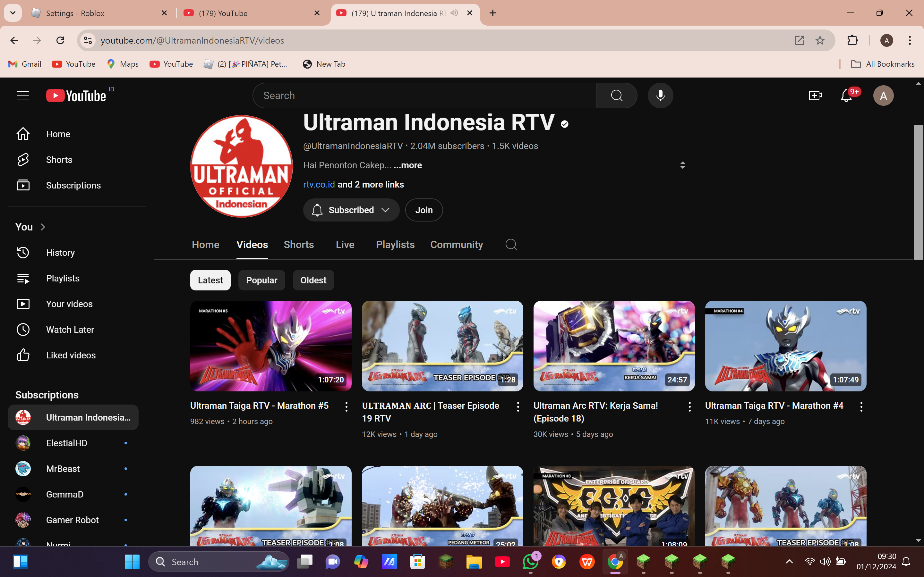Click the voice search microphone icon
The image size is (924, 577).
pyautogui.click(x=660, y=96)
